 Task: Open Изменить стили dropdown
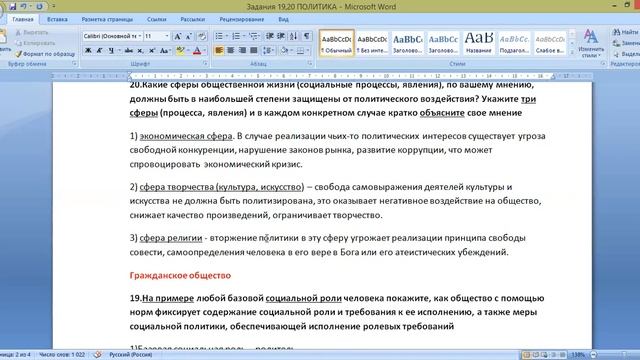click(x=591, y=43)
